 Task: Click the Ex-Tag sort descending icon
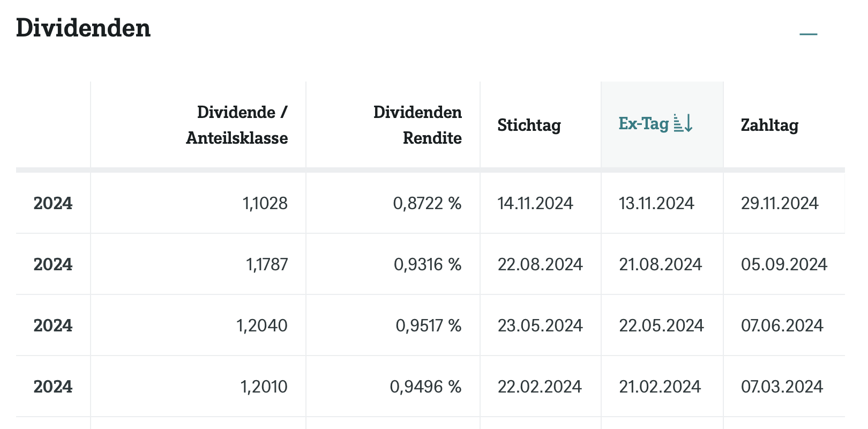(683, 123)
